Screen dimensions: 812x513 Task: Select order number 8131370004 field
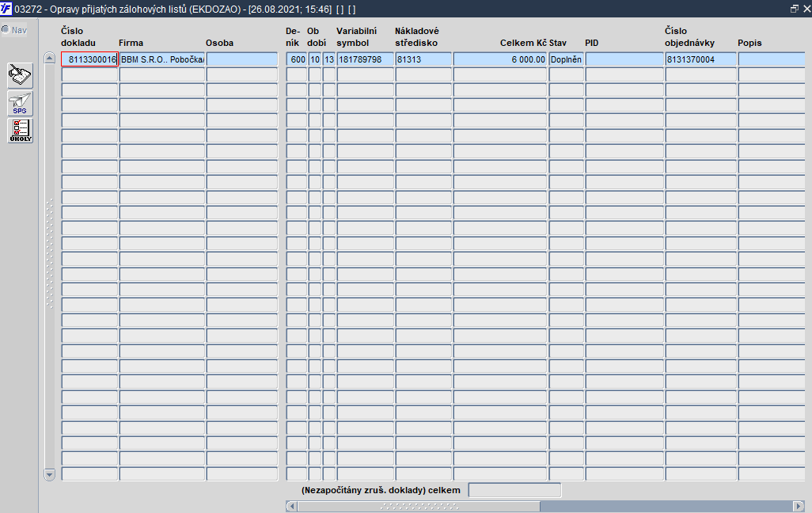700,59
